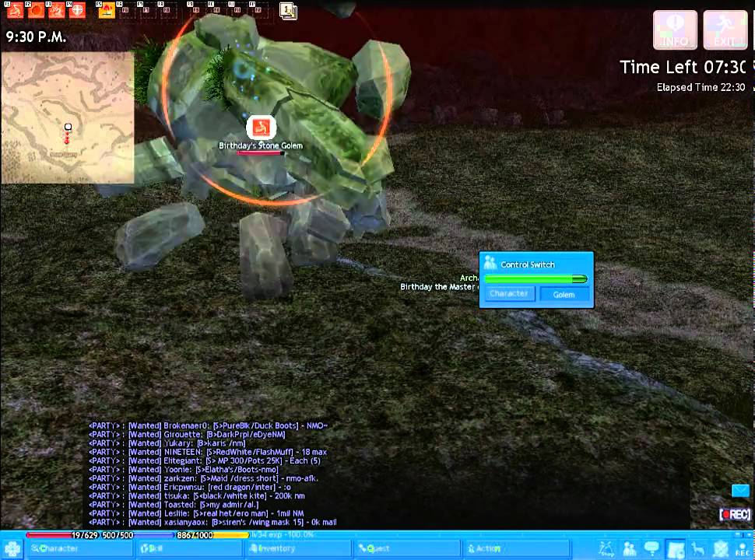Click the Control Switch window people icon
The image size is (755, 560).
(490, 263)
